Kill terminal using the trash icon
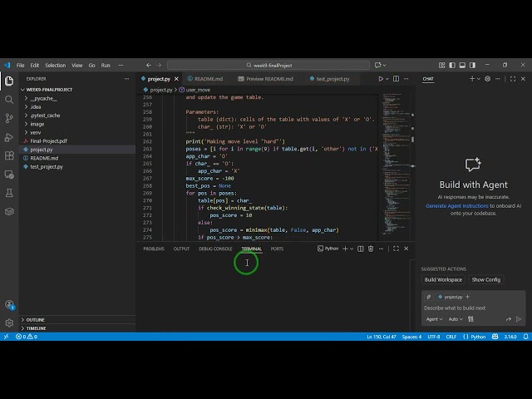 click(x=371, y=249)
